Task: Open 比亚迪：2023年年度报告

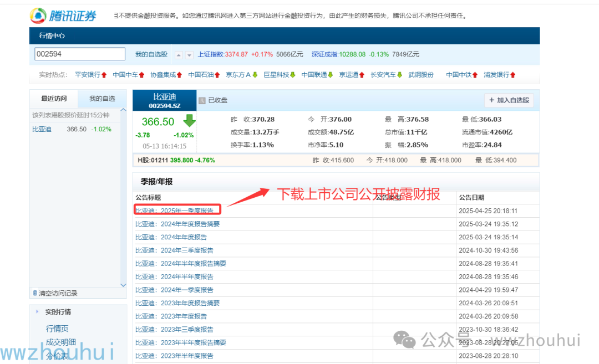Action: (171, 316)
